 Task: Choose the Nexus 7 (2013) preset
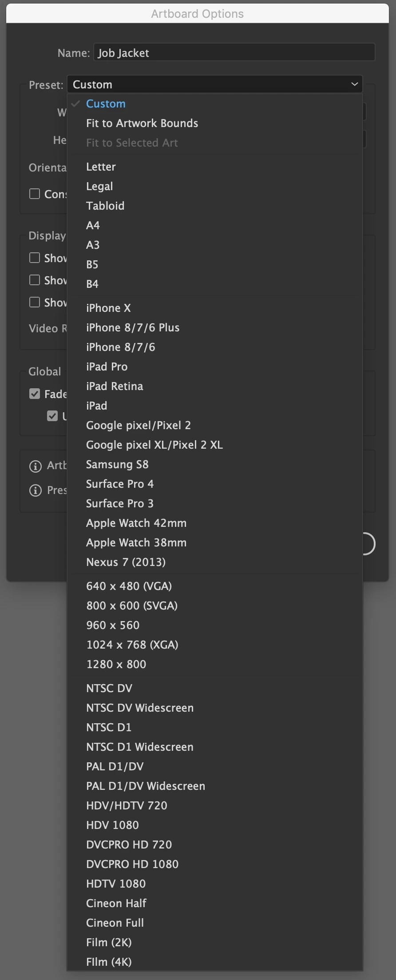tap(215, 562)
